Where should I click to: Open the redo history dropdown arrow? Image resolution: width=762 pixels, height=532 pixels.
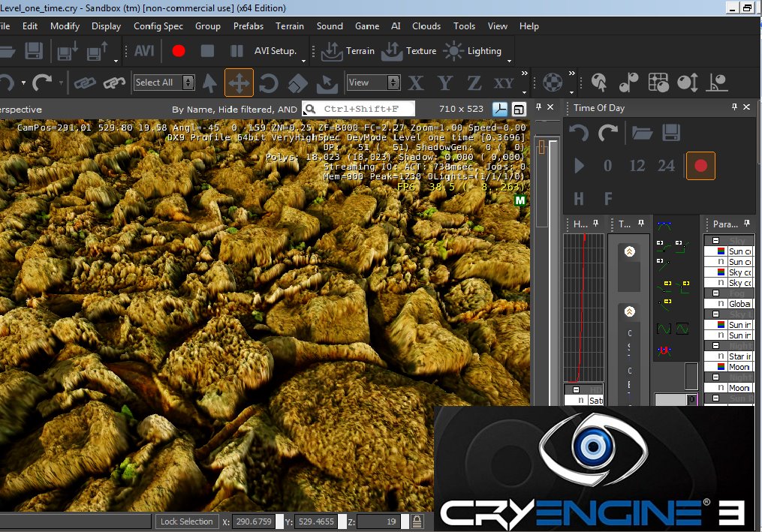(61, 83)
